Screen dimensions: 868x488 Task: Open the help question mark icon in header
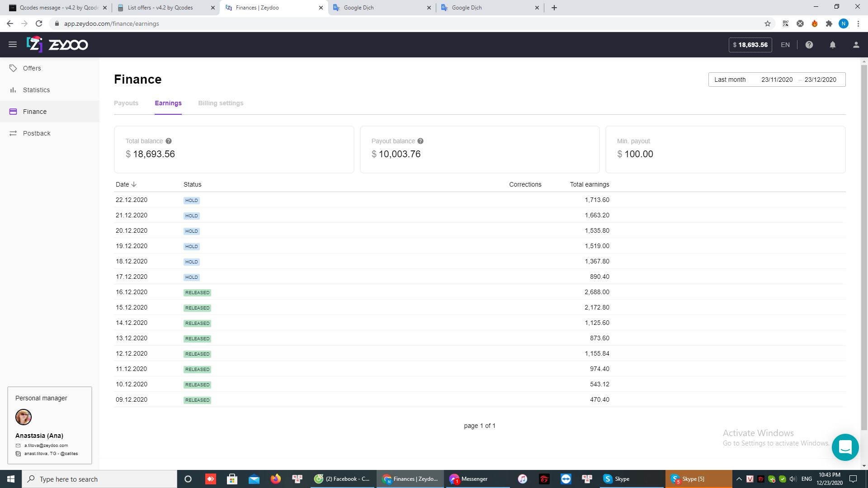809,45
